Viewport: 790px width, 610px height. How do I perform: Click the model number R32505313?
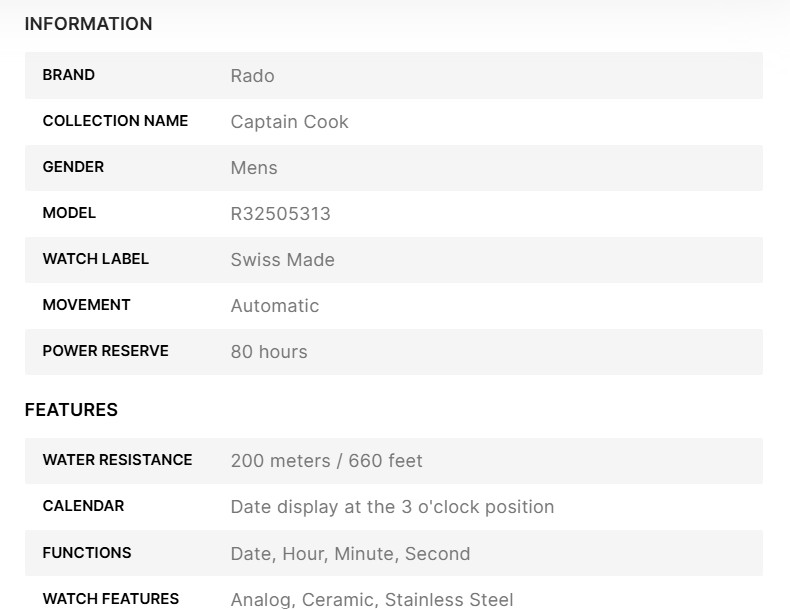click(280, 214)
